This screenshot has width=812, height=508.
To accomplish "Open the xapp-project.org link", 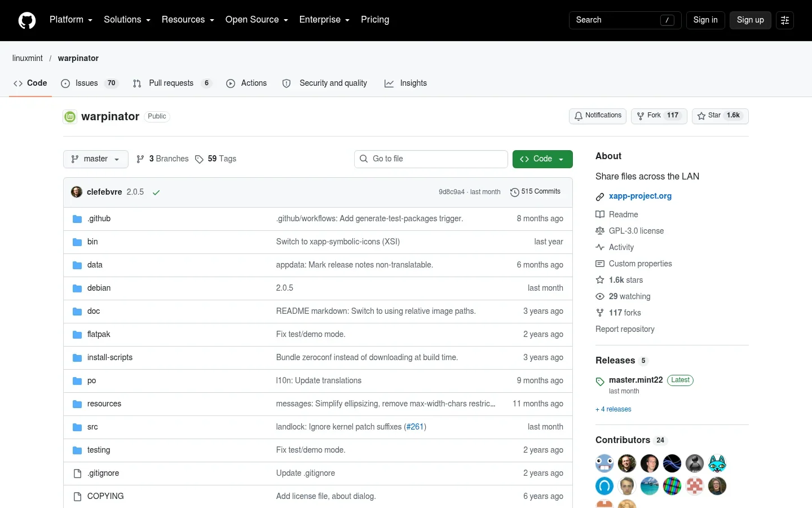I will pyautogui.click(x=640, y=196).
